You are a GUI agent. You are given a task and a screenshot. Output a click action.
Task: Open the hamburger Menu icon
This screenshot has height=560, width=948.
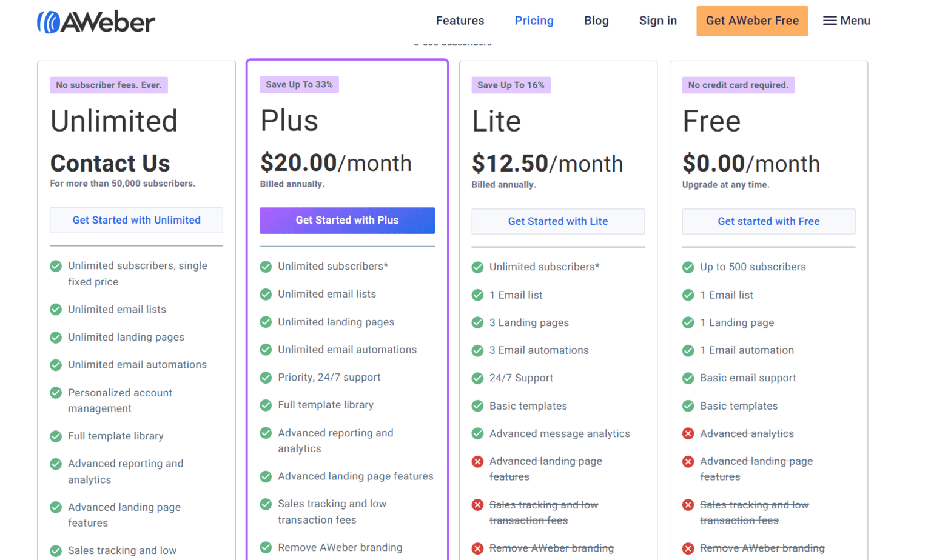tap(830, 21)
